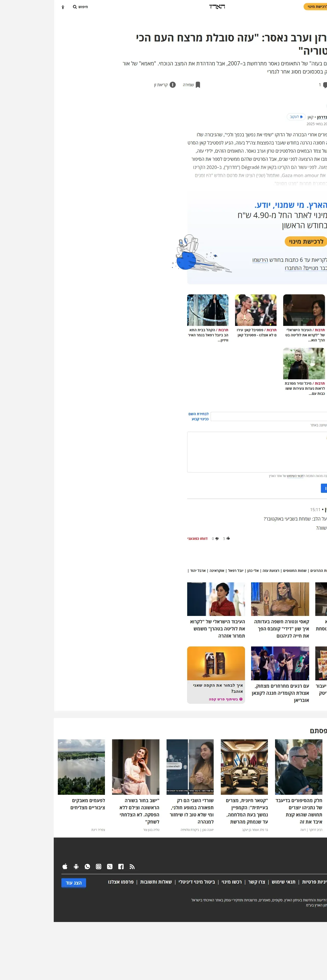Click the תנאי השימוש link under the comment box
The width and height of the screenshot is (327, 980).
coord(295,476)
